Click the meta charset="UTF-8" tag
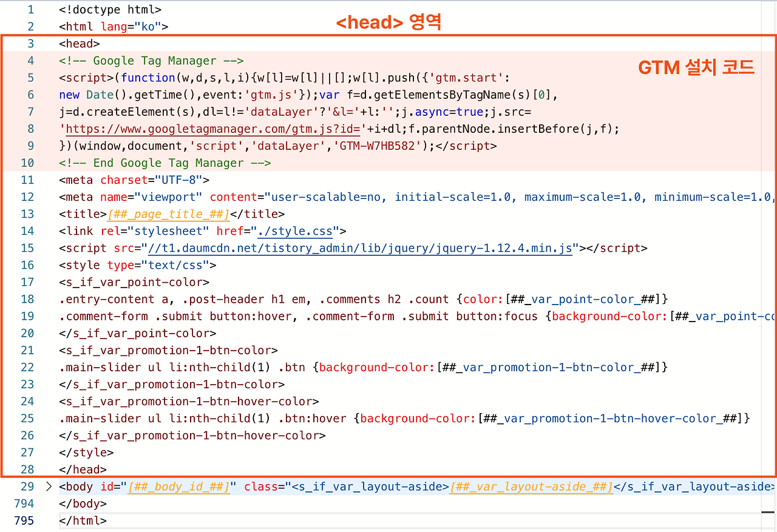Screen dimensions: 777x532 134,180
